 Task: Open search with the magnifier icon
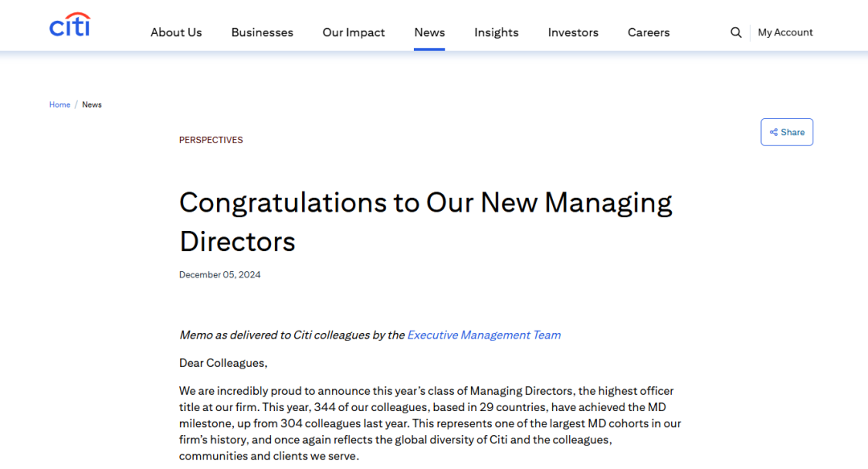[x=735, y=33]
